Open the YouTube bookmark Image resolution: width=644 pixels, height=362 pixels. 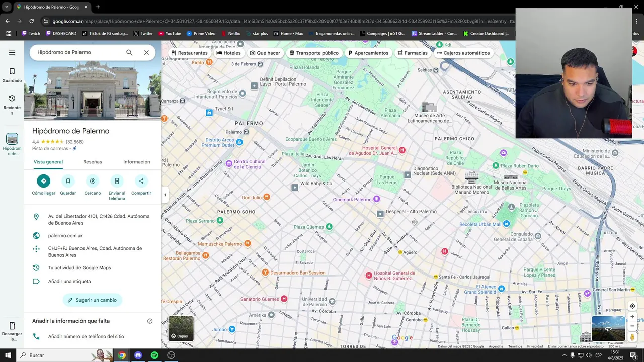tap(170, 34)
